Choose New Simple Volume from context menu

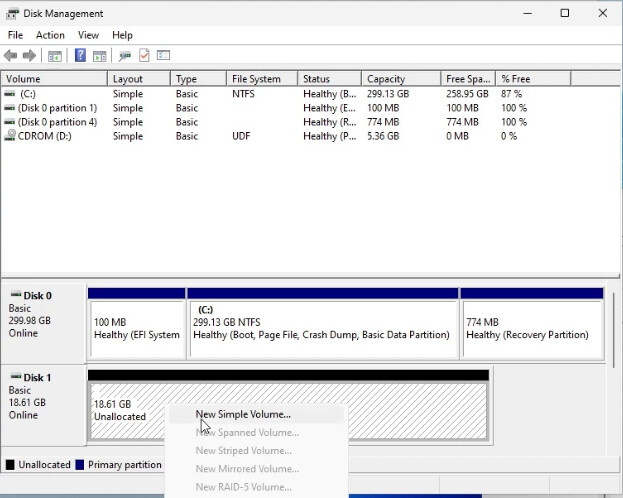[x=256, y=415]
